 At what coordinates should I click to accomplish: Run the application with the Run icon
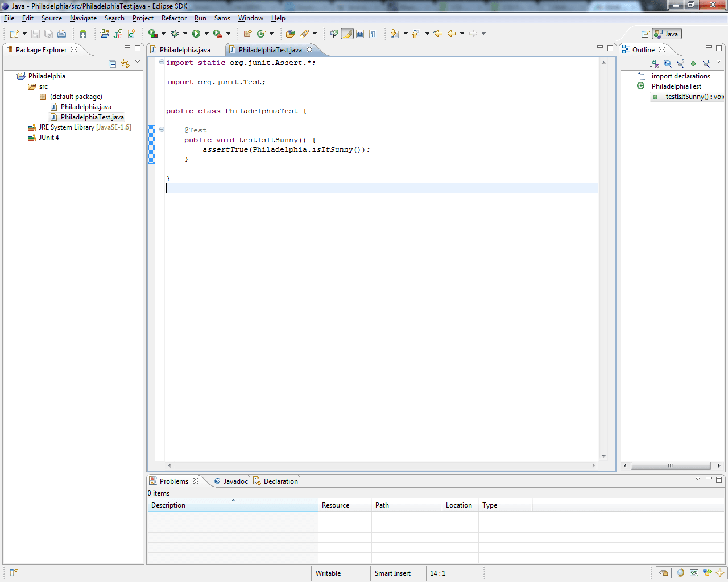[x=196, y=34]
